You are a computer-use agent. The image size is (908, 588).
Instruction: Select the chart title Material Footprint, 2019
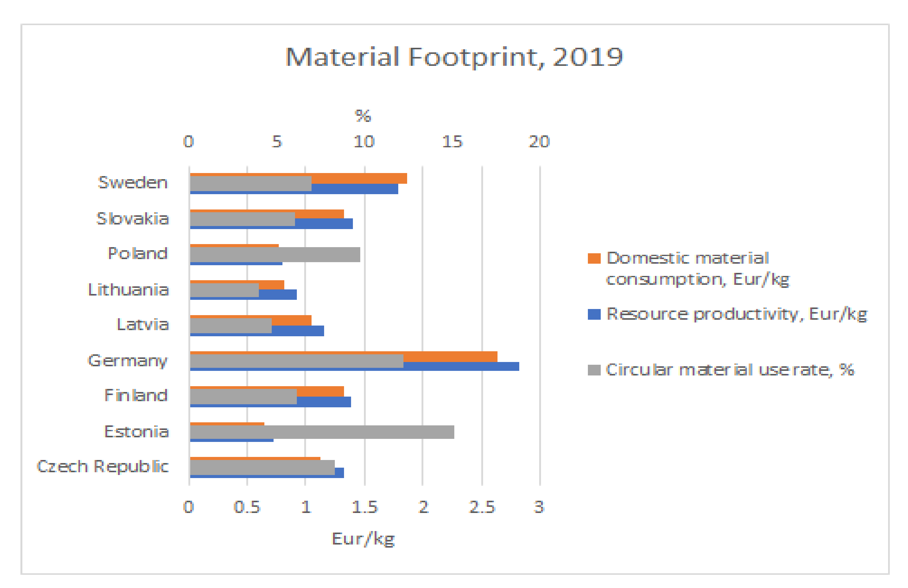coord(454,57)
